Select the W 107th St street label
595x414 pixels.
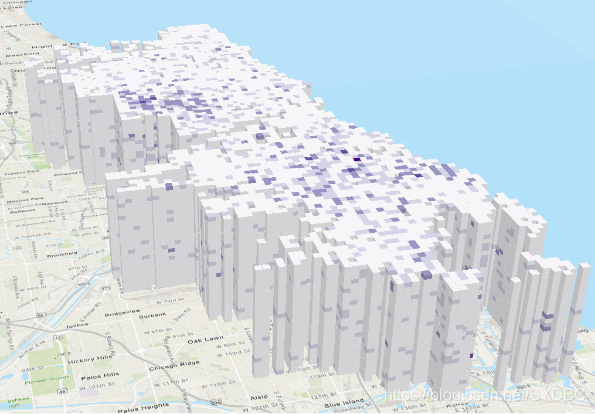pyautogui.click(x=98, y=386)
